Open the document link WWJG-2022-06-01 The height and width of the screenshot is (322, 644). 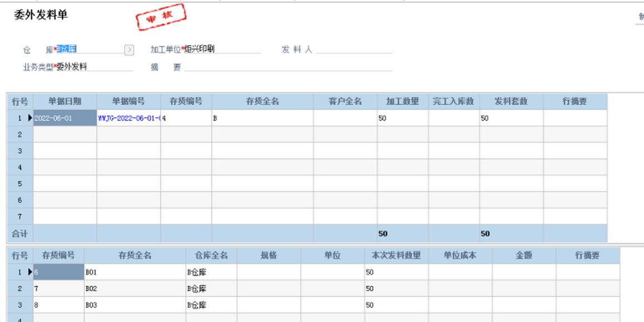pos(129,118)
